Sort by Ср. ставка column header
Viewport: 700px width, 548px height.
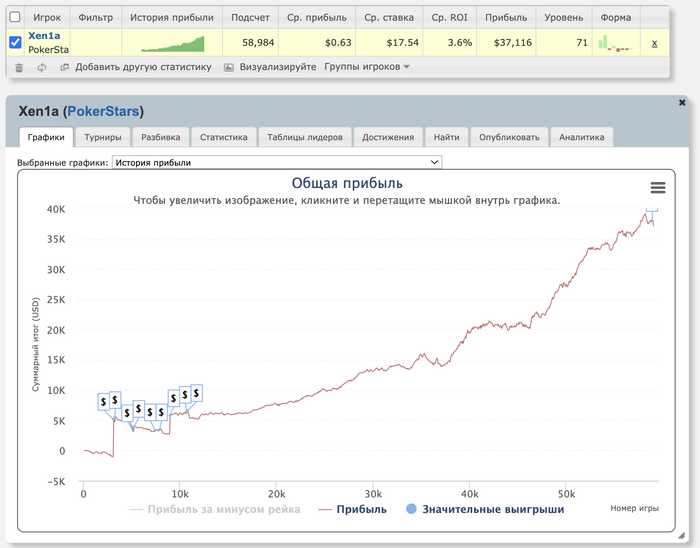[x=389, y=17]
